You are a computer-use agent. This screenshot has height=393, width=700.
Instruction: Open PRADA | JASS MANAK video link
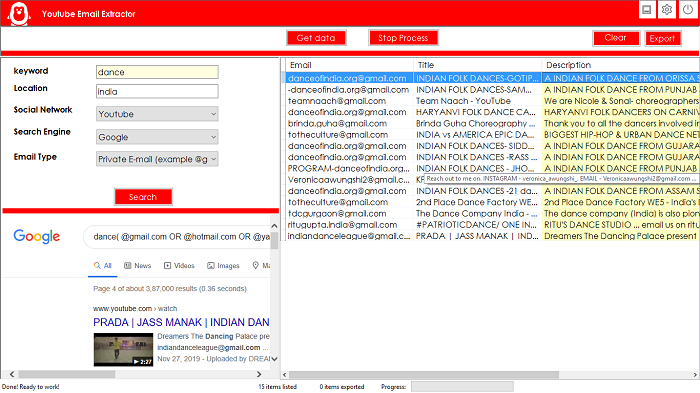coord(181,322)
